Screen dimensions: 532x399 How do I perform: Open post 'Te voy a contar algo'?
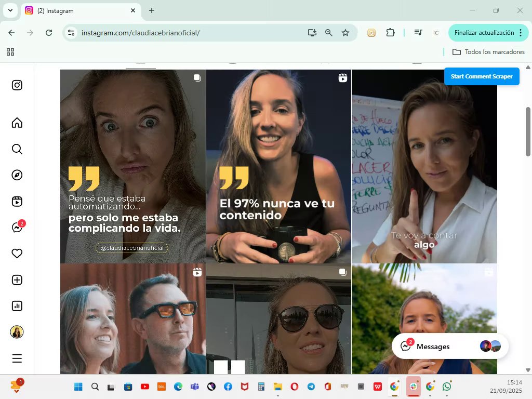[x=424, y=166]
